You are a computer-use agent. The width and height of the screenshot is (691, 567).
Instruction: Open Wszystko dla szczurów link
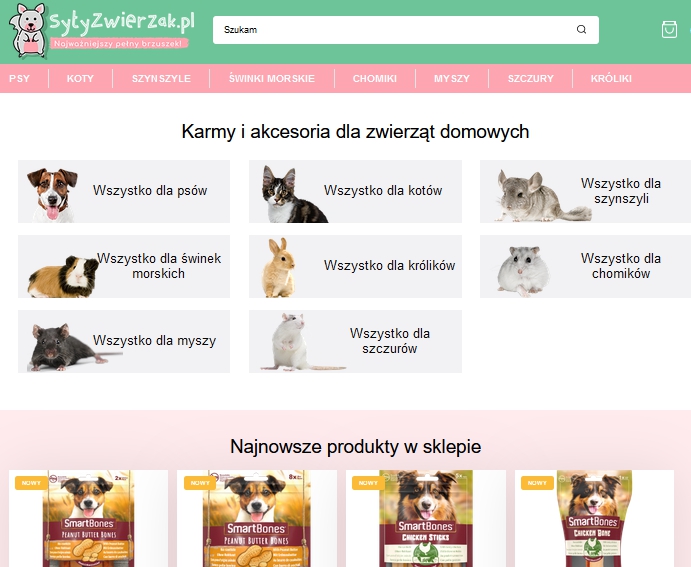pyautogui.click(x=389, y=341)
